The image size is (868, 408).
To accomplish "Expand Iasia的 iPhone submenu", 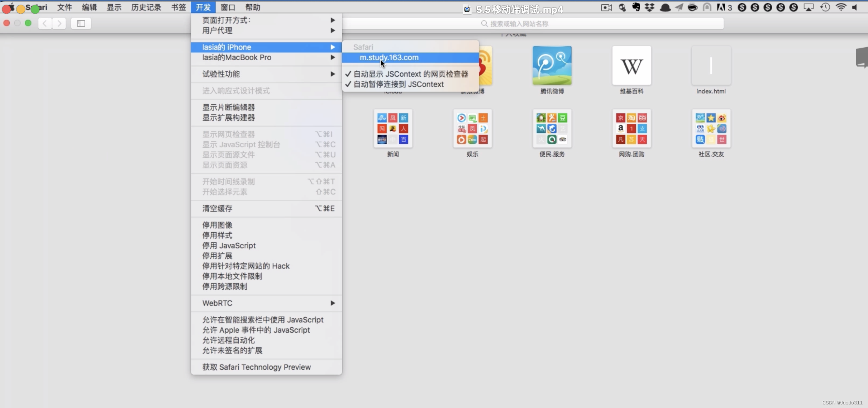I will (266, 47).
